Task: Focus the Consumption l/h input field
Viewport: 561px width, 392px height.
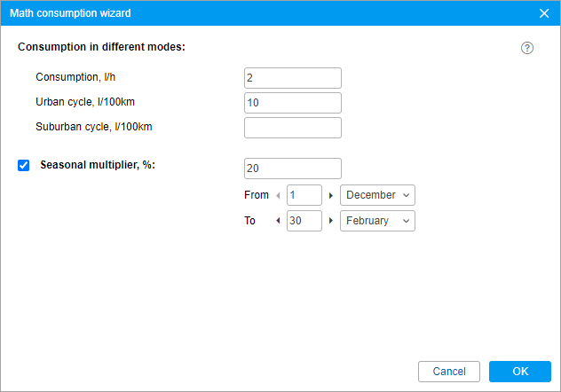Action: click(x=293, y=78)
